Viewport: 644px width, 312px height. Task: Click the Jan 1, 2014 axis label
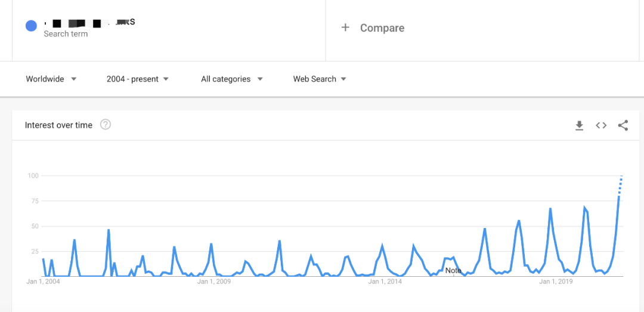385,282
